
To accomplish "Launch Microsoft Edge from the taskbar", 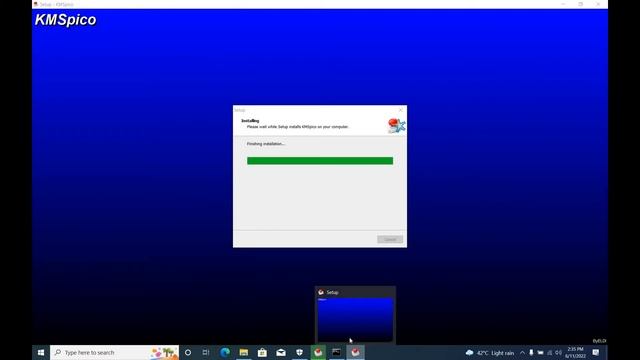I will coord(225,352).
